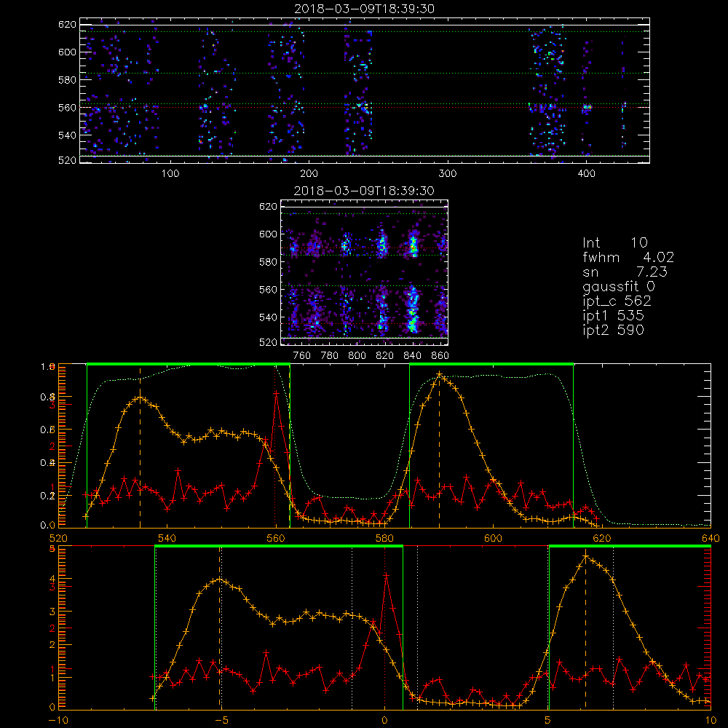
Task: Click the timestamp title above the top spectrogram
Action: pyautogui.click(x=365, y=9)
